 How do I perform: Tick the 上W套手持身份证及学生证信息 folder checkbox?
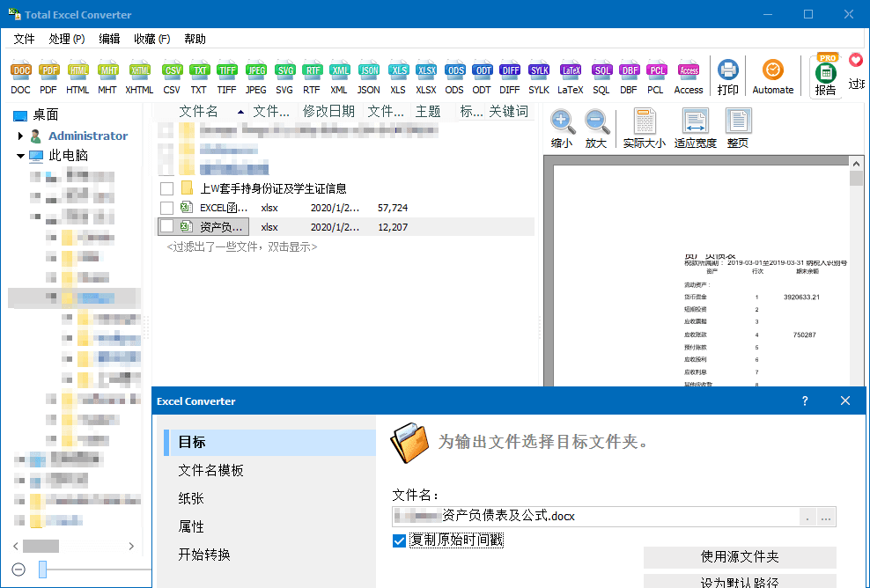click(166, 188)
